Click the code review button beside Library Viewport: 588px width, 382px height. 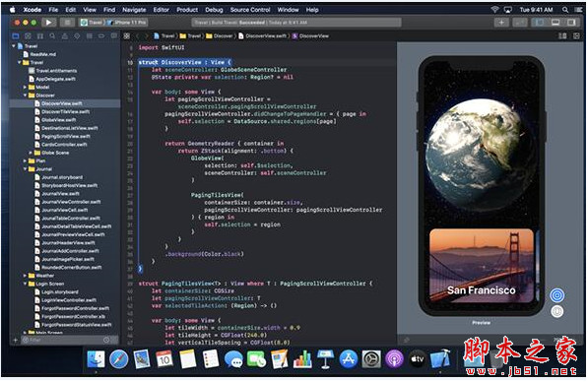point(520,23)
